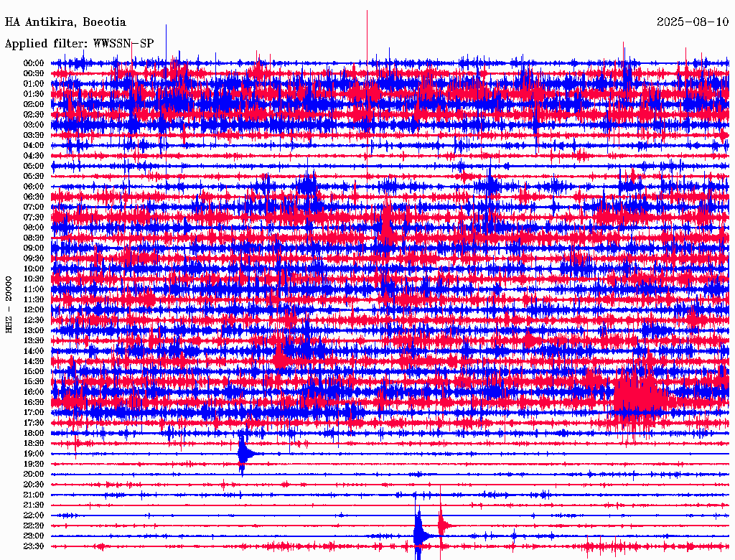Screen dimensions: 735x560
Task: Select the 07:30 time label
Action: pos(33,217)
